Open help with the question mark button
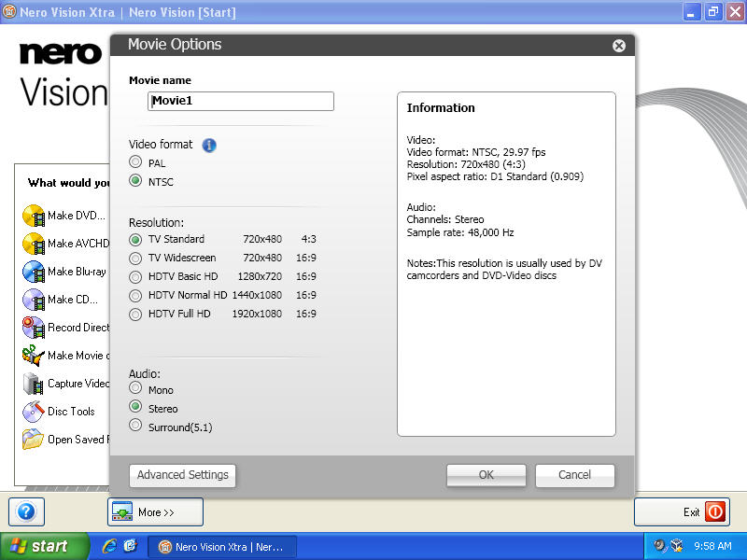Image resolution: width=747 pixels, height=560 pixels. pyautogui.click(x=27, y=511)
